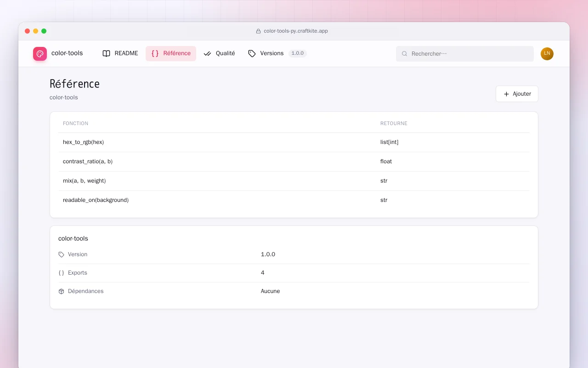Select the mix(a, b, weight) row
The image size is (588, 368).
point(294,181)
